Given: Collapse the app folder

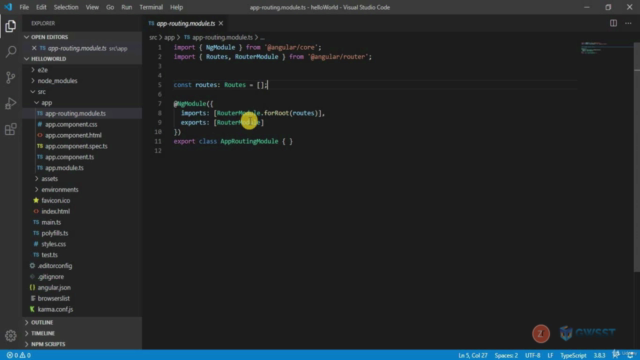Looking at the screenshot, I should (82, 102).
